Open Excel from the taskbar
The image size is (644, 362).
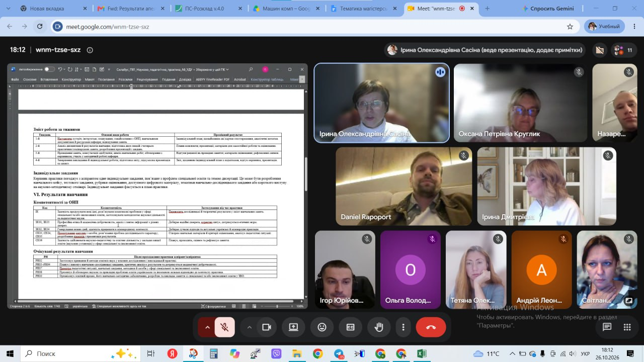coord(422,354)
